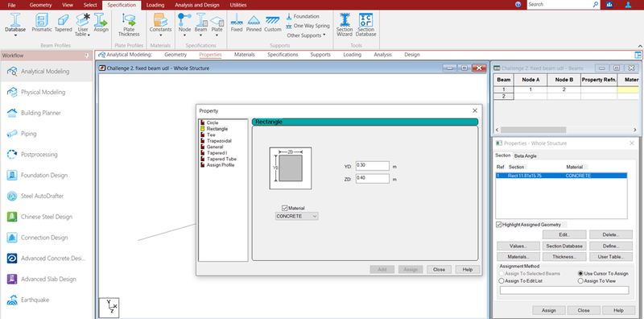The height and width of the screenshot is (319, 644).
Task: Expand the Node dropdown arrow
Action: tap(185, 35)
